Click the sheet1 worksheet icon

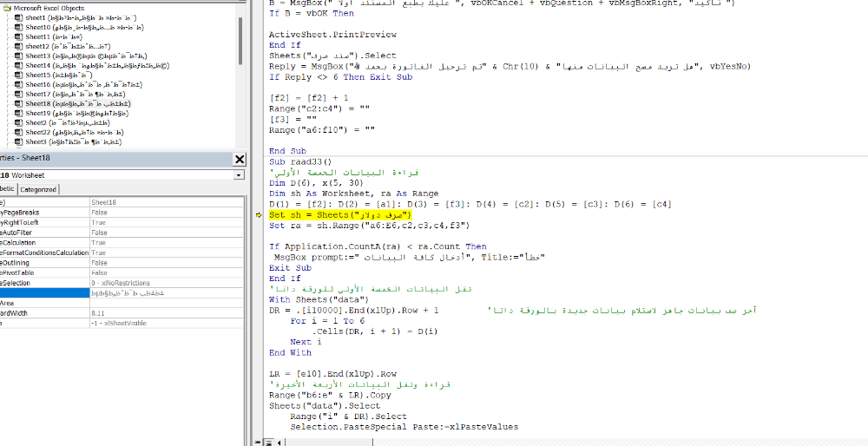pos(18,17)
